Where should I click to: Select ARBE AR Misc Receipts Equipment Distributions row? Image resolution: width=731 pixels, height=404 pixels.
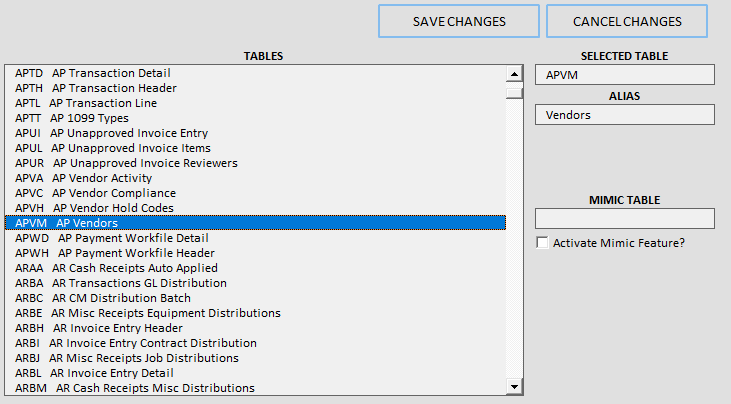click(255, 313)
